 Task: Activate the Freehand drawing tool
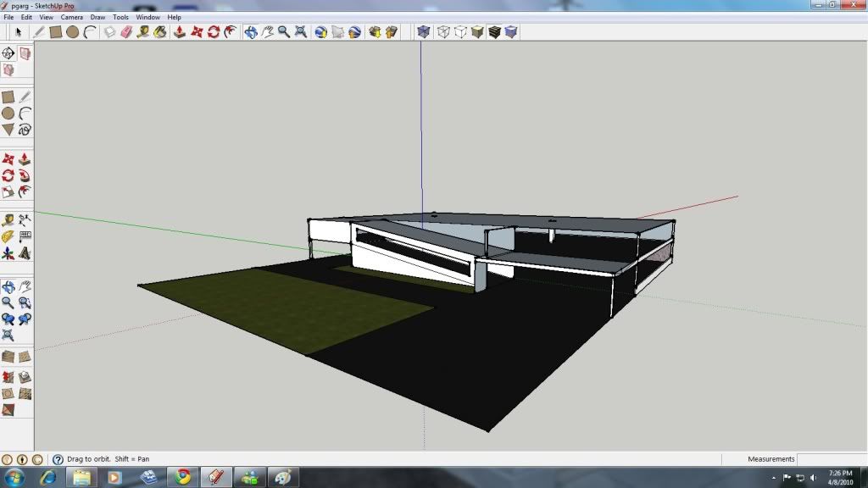[x=25, y=130]
